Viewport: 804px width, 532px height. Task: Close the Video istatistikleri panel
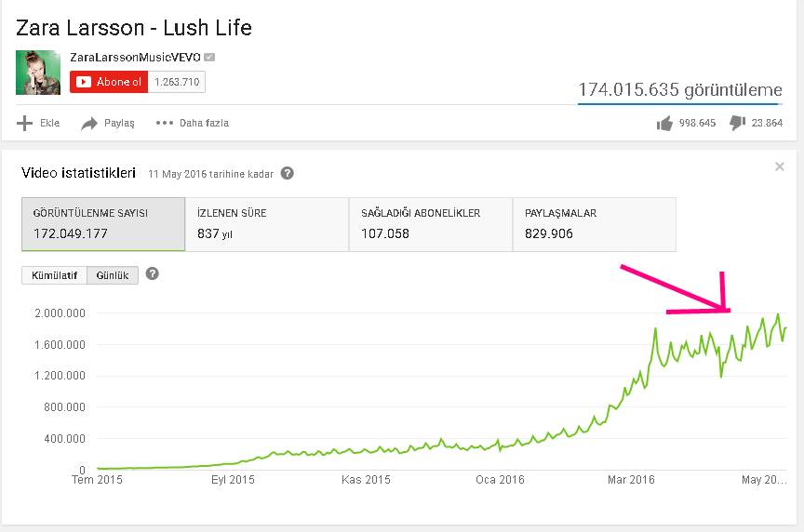780,166
